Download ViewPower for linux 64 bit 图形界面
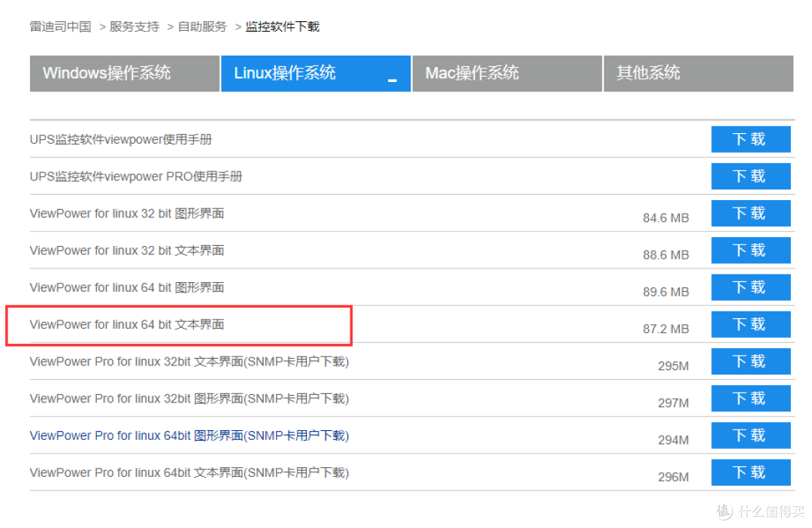This screenshot has width=812, height=528. coord(750,287)
